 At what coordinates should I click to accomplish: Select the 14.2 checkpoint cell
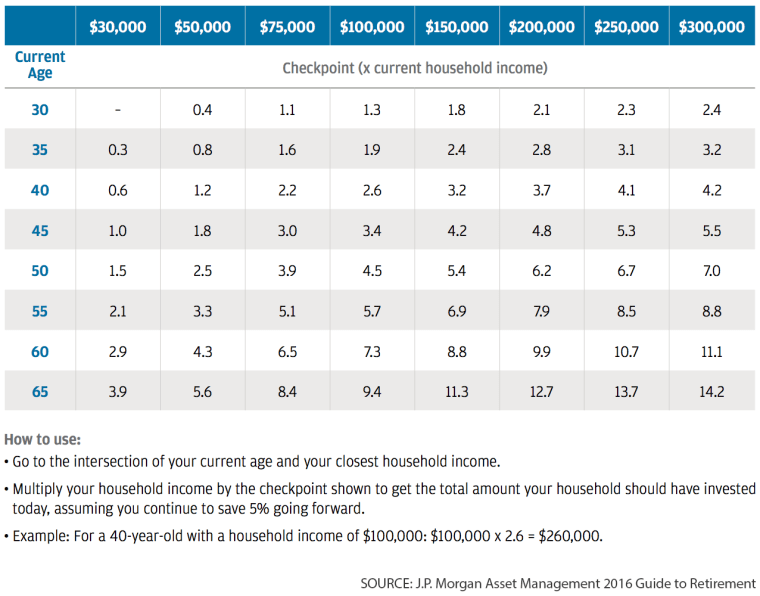[711, 392]
